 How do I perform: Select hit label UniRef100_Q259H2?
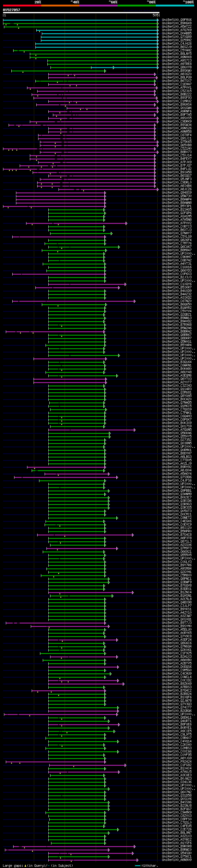coord(177,40)
